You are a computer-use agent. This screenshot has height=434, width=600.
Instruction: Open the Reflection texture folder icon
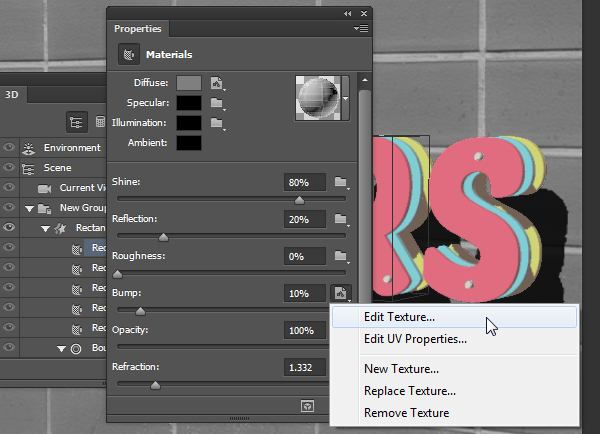341,219
